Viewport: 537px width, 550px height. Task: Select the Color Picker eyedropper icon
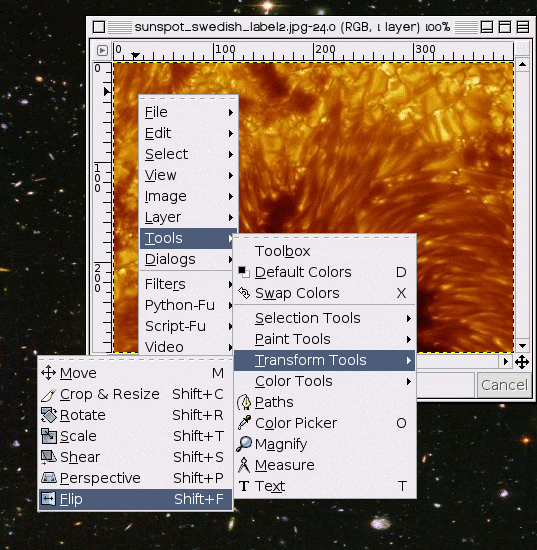[x=244, y=423]
